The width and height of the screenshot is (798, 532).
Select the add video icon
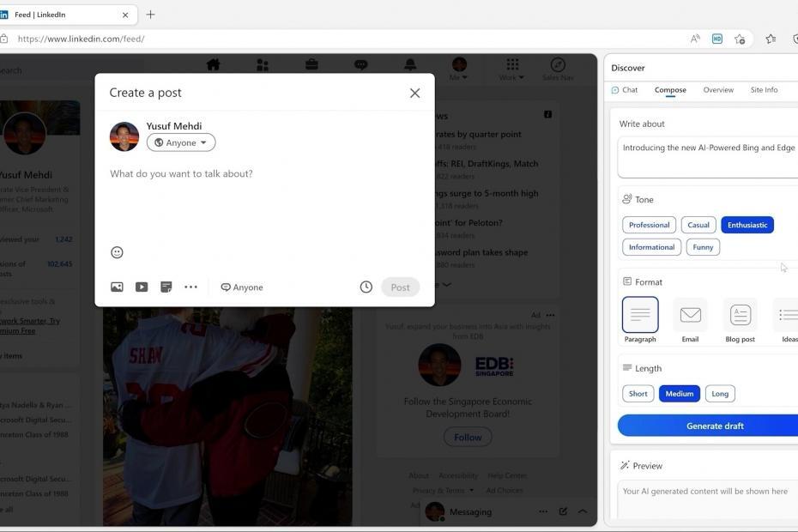click(141, 287)
